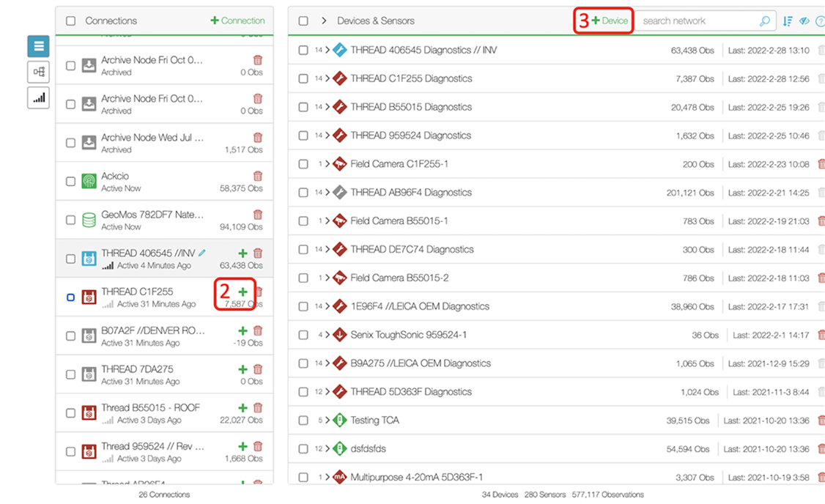Click the Testing TCA green device icon
This screenshot has height=504, width=825.
tap(340, 420)
